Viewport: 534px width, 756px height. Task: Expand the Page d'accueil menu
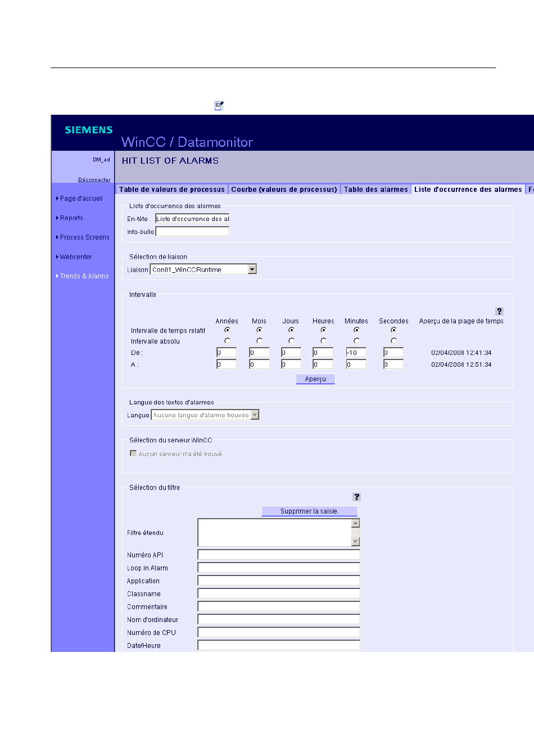click(x=79, y=199)
